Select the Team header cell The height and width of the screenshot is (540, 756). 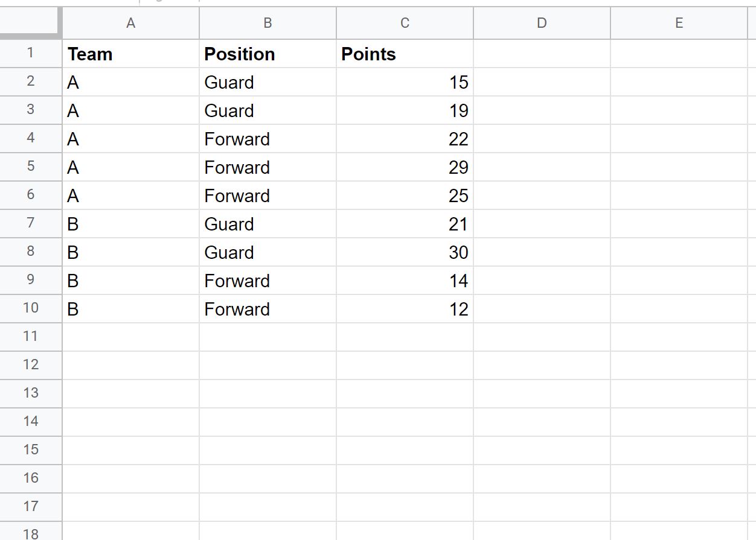pyautogui.click(x=130, y=54)
